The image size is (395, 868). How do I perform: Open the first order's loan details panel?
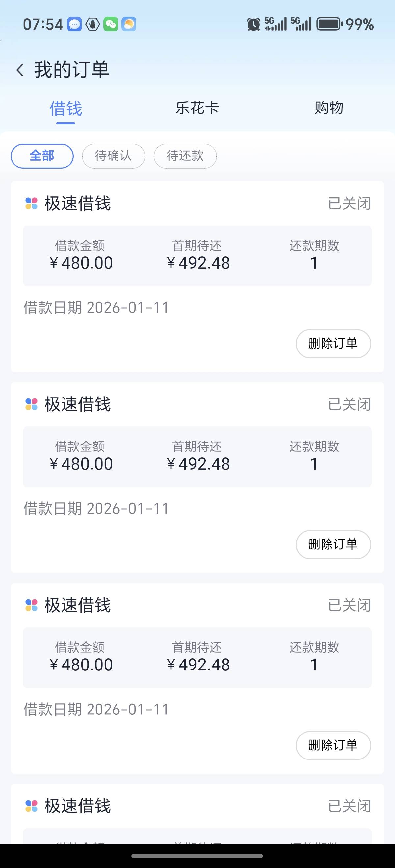[197, 256]
